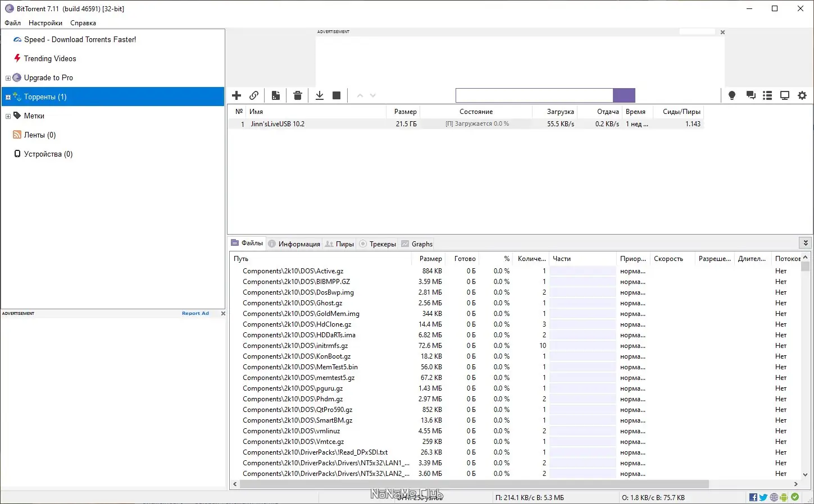Select file Components\2k10\DOS\initrmfs.gz

pyautogui.click(x=295, y=346)
